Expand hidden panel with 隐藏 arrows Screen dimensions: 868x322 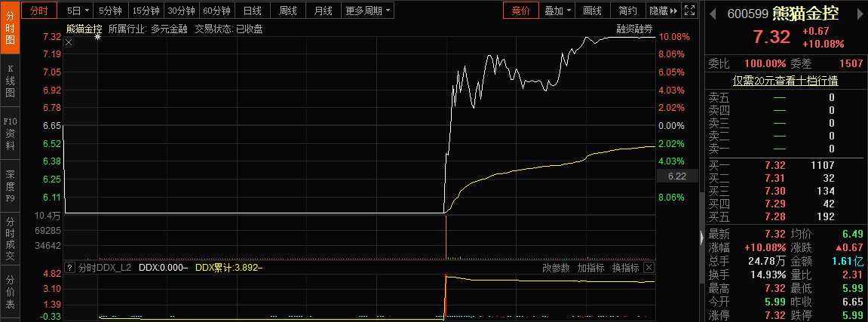(x=664, y=11)
